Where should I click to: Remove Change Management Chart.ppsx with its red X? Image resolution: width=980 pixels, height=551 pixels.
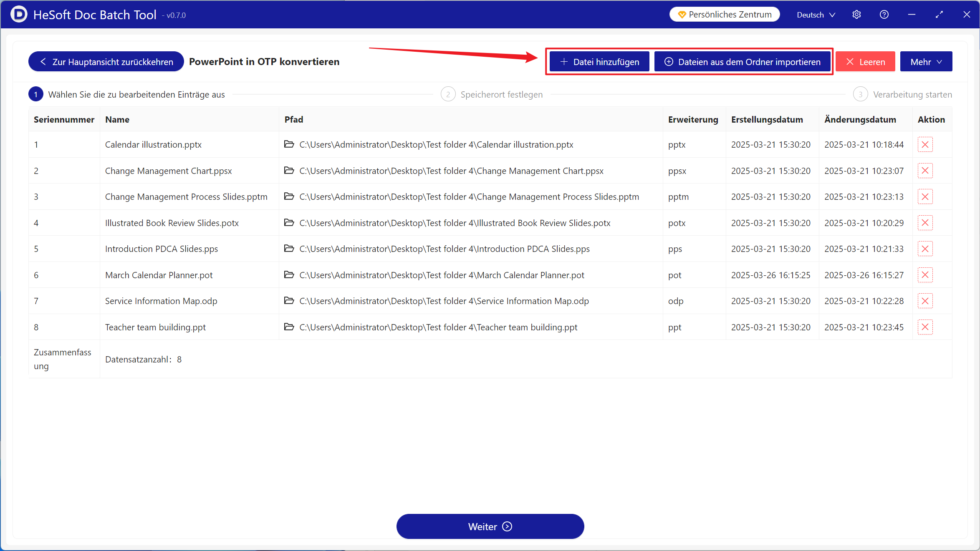pyautogui.click(x=925, y=171)
